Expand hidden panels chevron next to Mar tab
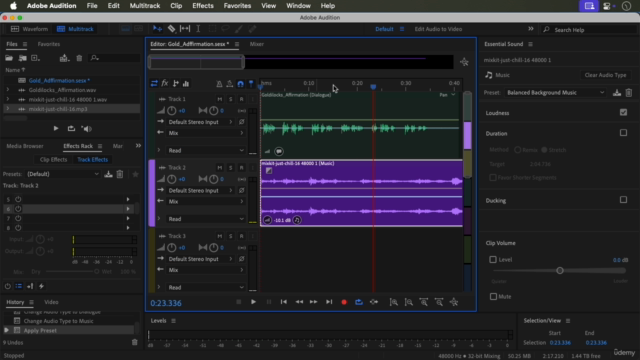 point(138,146)
